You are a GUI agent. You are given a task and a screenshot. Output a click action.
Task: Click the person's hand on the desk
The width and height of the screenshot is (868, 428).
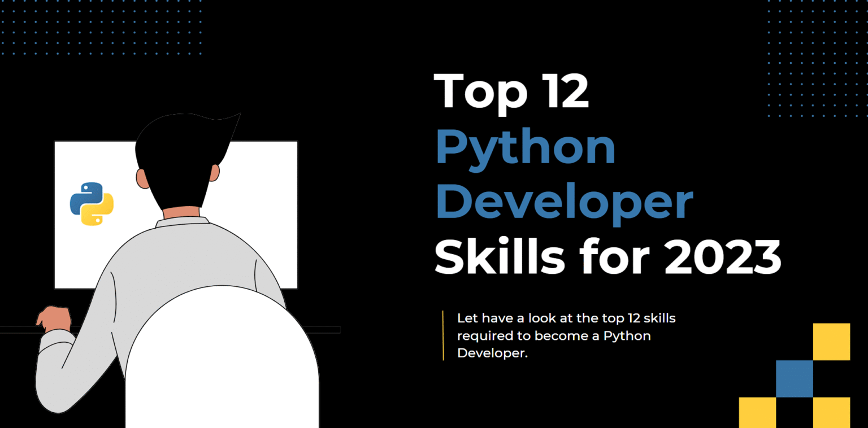tap(54, 319)
